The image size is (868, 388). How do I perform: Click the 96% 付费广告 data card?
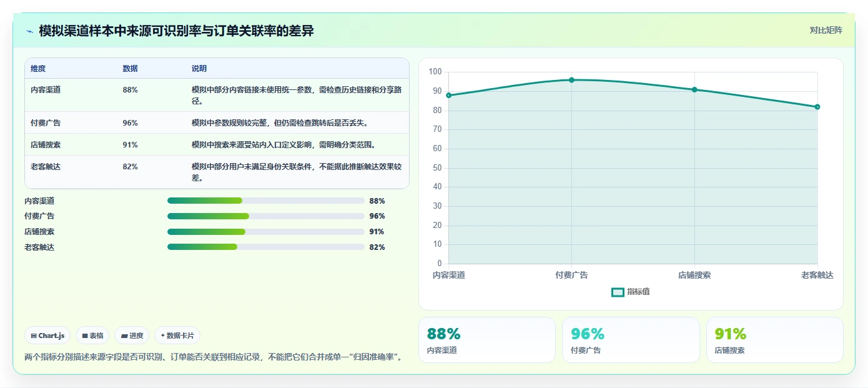click(x=631, y=340)
